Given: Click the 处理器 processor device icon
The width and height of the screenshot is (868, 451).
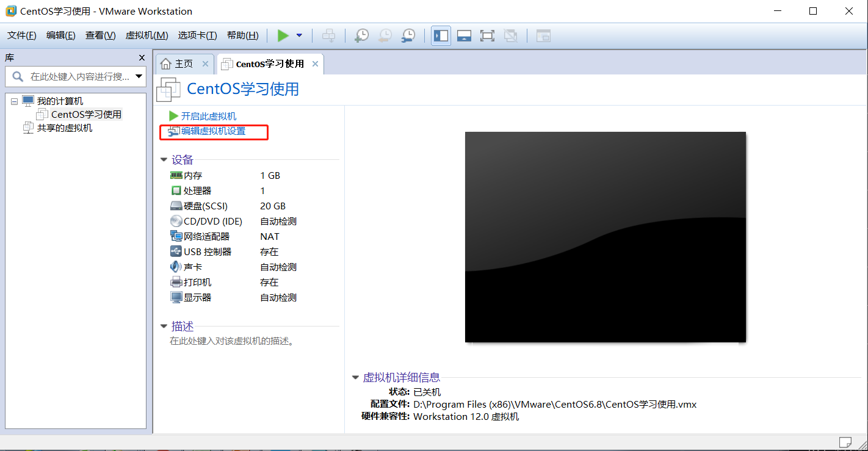Looking at the screenshot, I should click(176, 190).
